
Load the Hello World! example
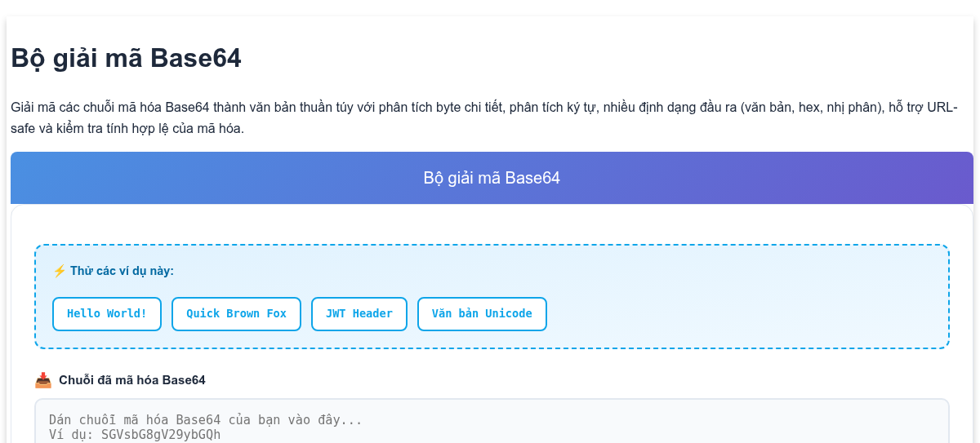click(x=107, y=314)
